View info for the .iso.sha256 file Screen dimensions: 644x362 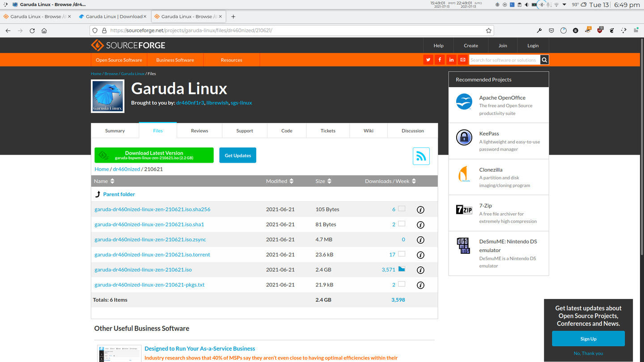pyautogui.click(x=420, y=210)
